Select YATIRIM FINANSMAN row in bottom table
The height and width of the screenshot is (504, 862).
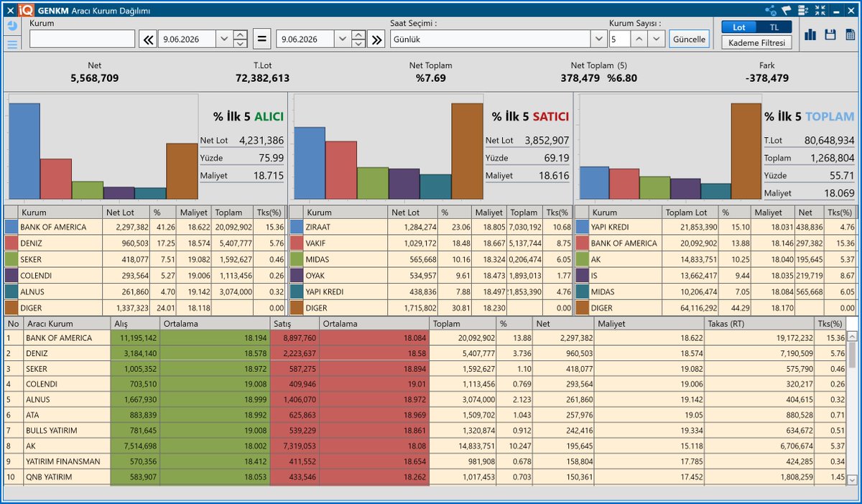pyautogui.click(x=425, y=462)
